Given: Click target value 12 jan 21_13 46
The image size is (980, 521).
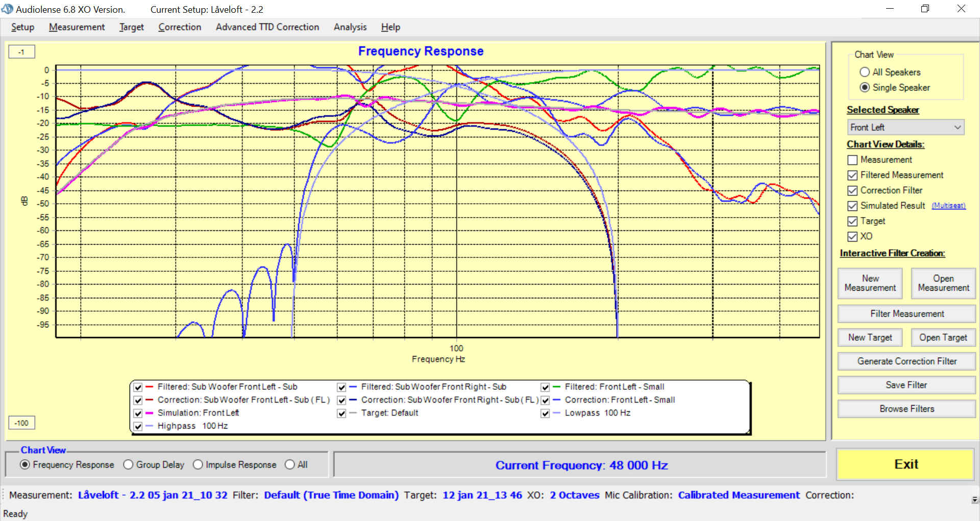Looking at the screenshot, I should 482,495.
